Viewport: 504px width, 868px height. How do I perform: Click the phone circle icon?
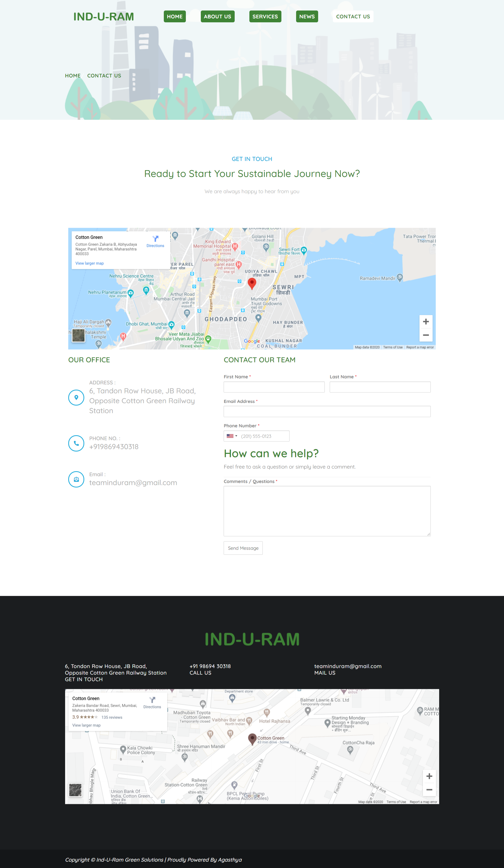click(76, 443)
